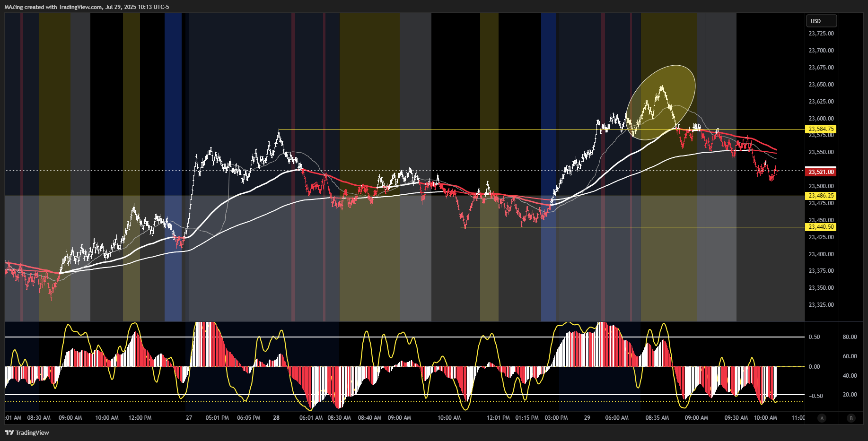868x441 pixels.
Task: Click the 23,700.00 price axis label
Action: 821,51
